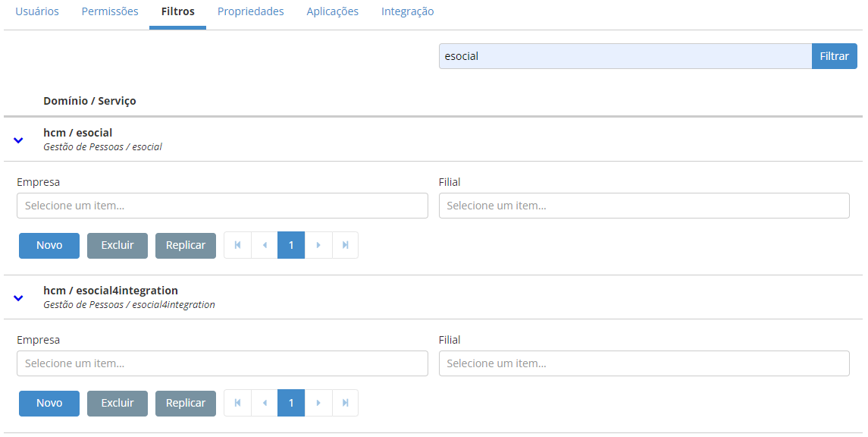The height and width of the screenshot is (437, 868).
Task: Click Excluir under hcm/esocial4integration
Action: click(117, 402)
